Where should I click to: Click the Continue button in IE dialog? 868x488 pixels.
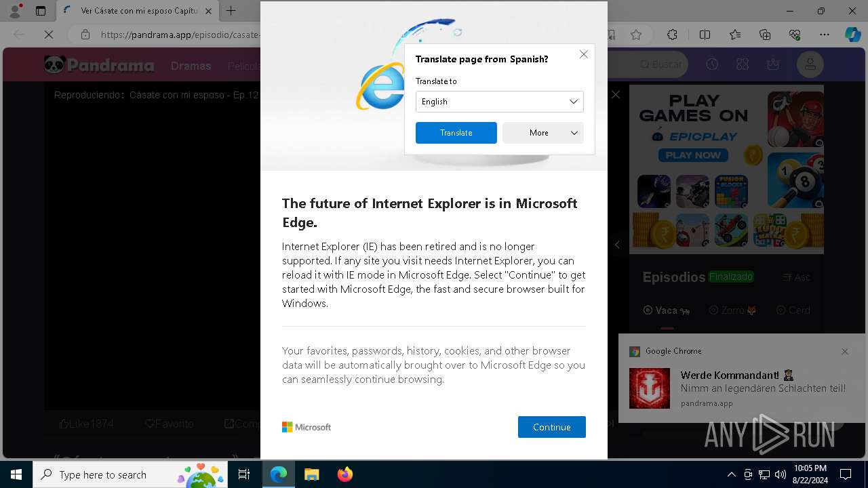coord(551,427)
